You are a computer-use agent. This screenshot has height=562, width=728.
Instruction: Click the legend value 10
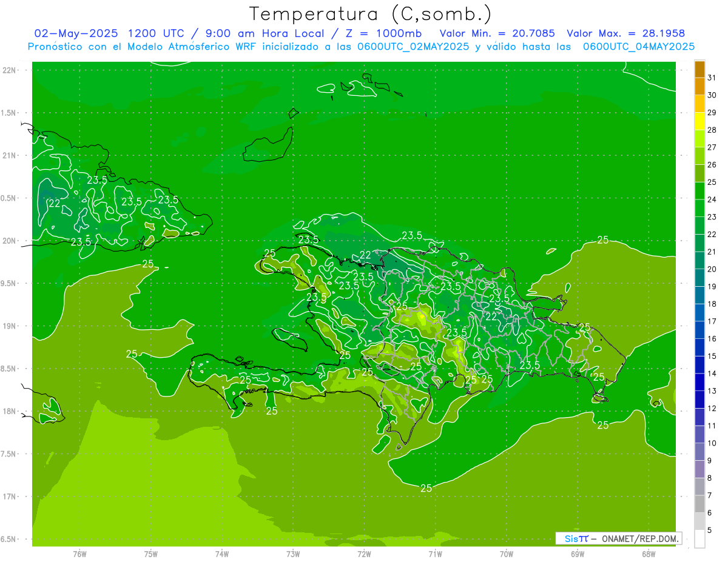(712, 443)
